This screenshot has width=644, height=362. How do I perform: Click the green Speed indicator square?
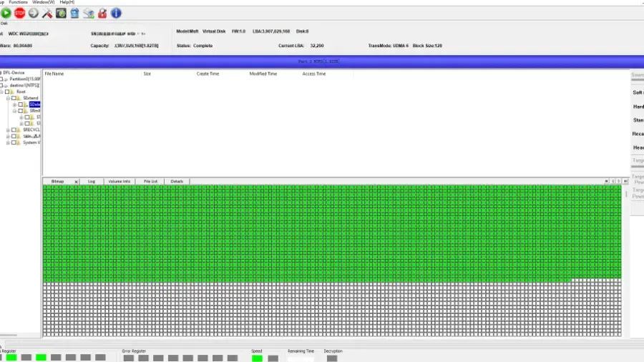[x=256, y=358]
